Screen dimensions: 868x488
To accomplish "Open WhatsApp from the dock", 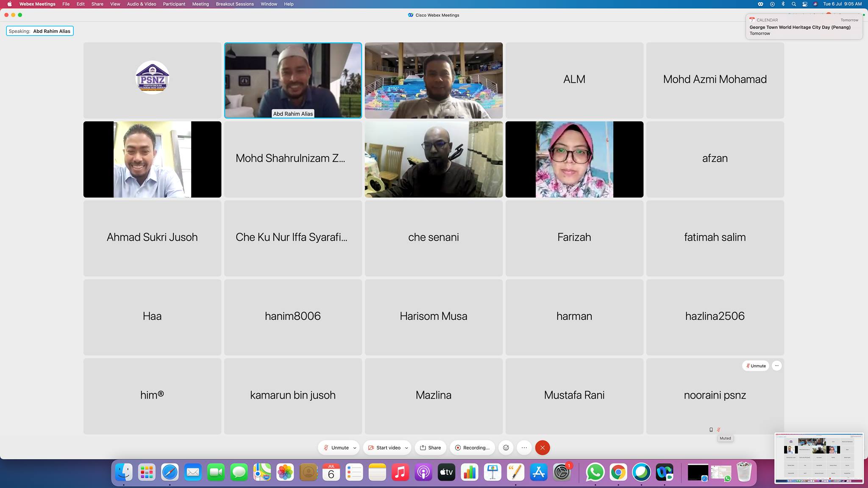I will [x=595, y=472].
